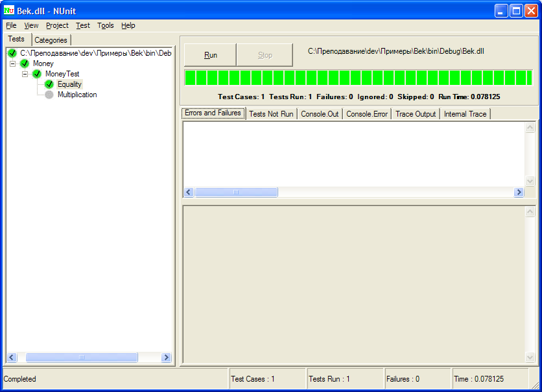The height and width of the screenshot is (392, 542).
Task: Click the test tree horizontal scrollbar thumb
Action: pos(82,357)
